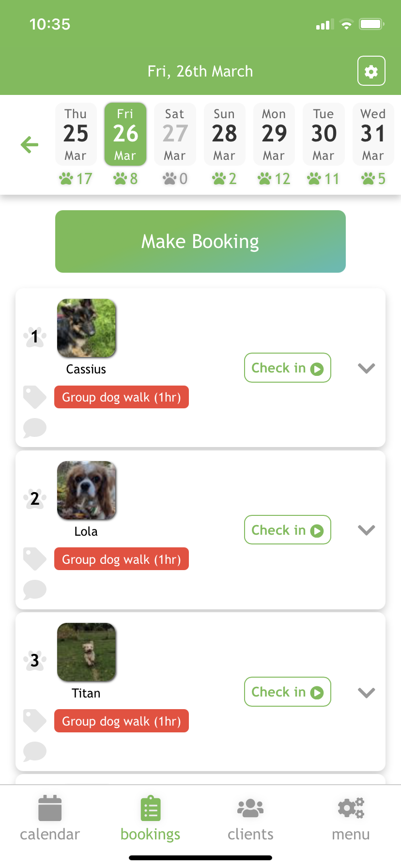Expand Cassius's booking details chevron
The width and height of the screenshot is (401, 868).
pyautogui.click(x=366, y=368)
